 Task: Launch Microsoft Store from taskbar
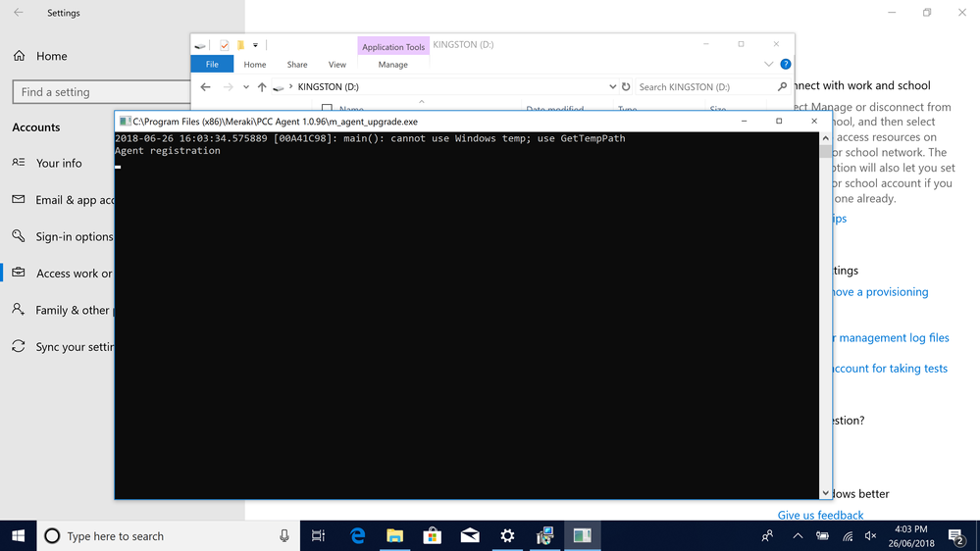432,535
